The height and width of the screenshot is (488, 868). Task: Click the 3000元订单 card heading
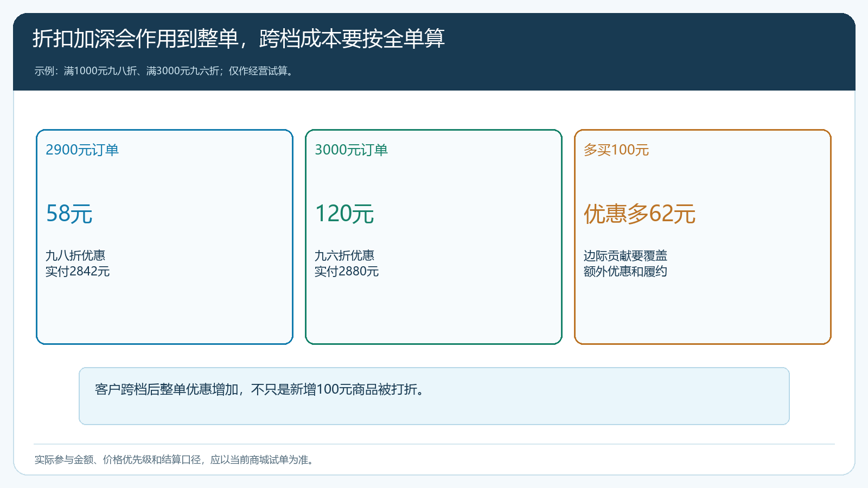(x=351, y=150)
